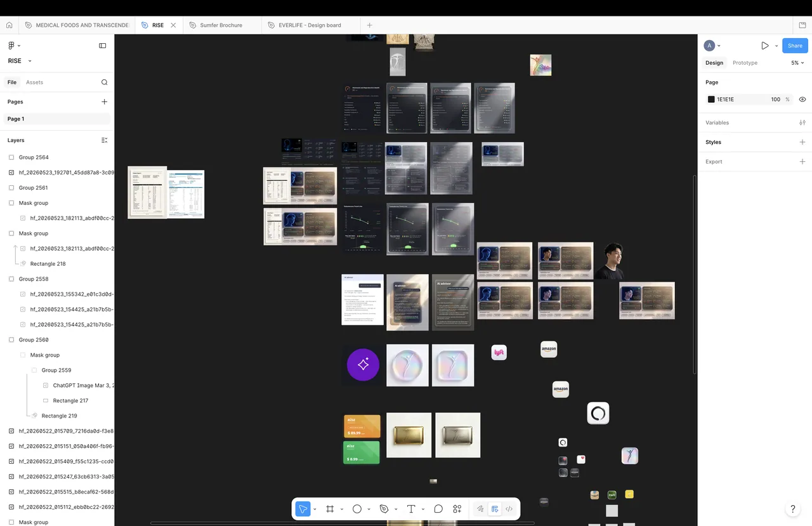Click the home icon in tab bar
Image resolution: width=812 pixels, height=526 pixels.
click(9, 25)
